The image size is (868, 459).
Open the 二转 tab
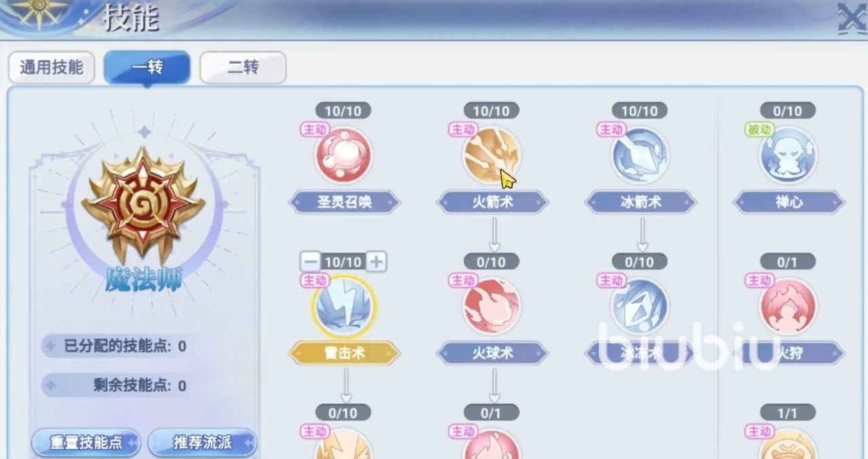point(243,68)
